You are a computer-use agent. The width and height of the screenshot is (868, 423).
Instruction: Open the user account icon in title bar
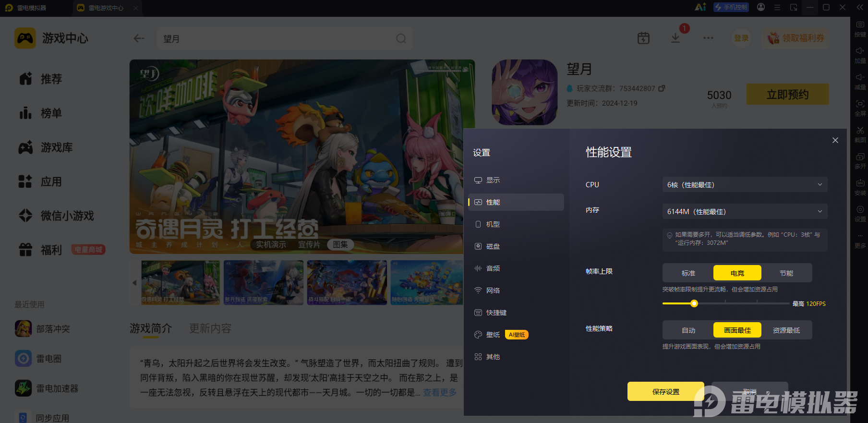tap(761, 7)
